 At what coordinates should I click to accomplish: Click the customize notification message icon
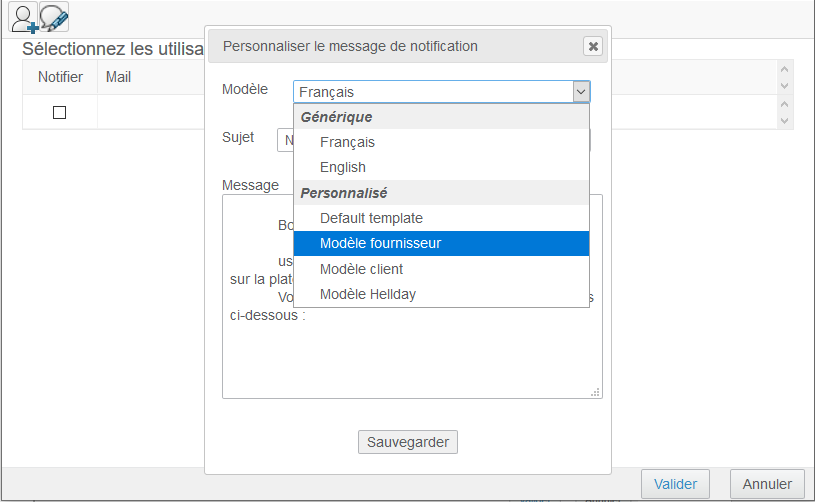pos(54,17)
